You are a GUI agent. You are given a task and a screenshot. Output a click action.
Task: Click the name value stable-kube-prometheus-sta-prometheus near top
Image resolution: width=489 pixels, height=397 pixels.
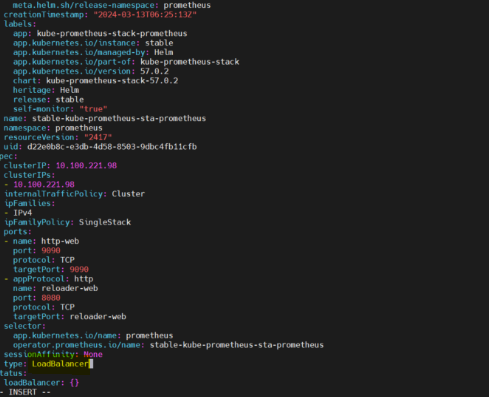(x=119, y=118)
